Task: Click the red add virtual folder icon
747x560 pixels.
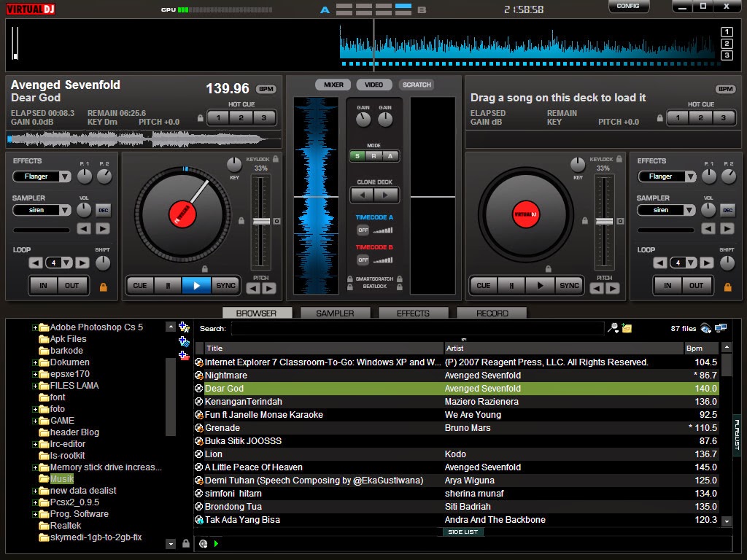Action: (184, 355)
